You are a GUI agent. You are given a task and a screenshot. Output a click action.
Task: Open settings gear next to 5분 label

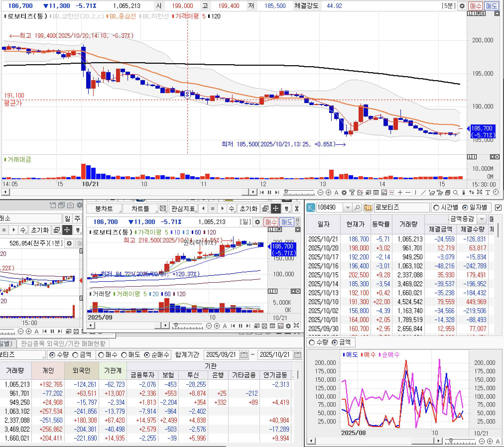[x=462, y=6]
